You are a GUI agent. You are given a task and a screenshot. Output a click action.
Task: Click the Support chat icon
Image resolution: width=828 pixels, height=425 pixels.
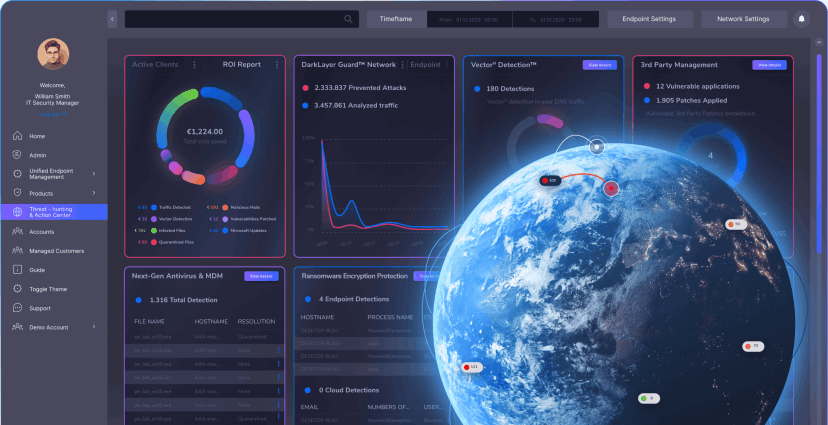pyautogui.click(x=17, y=308)
